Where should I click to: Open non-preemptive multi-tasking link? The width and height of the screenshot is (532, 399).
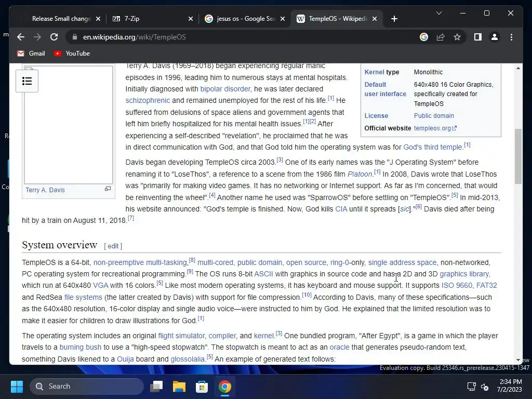(x=140, y=262)
